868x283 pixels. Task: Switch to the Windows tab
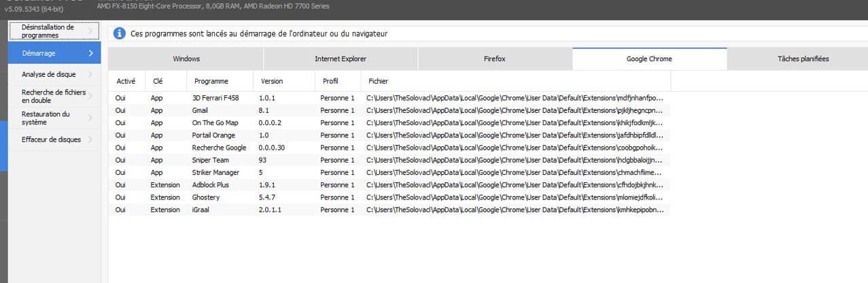(x=186, y=59)
